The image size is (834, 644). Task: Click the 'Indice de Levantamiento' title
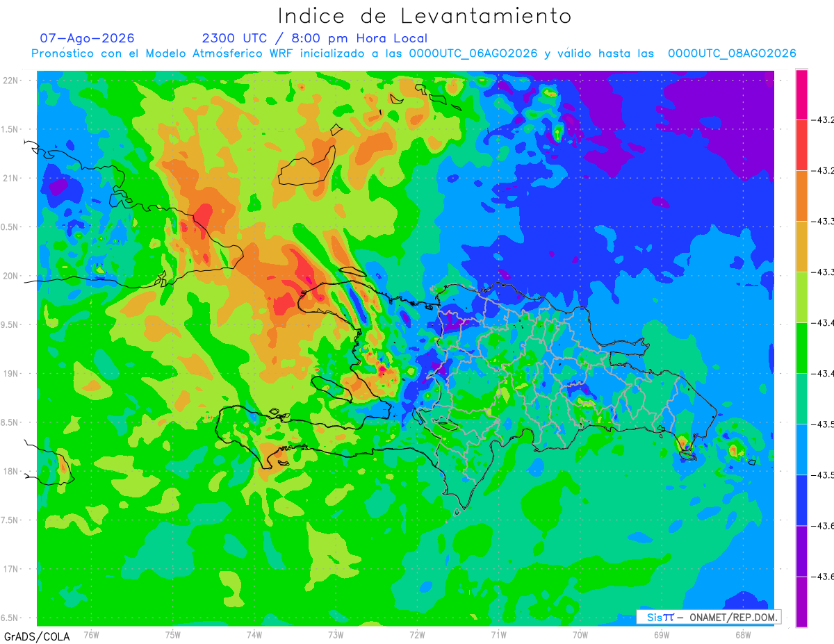(x=424, y=16)
